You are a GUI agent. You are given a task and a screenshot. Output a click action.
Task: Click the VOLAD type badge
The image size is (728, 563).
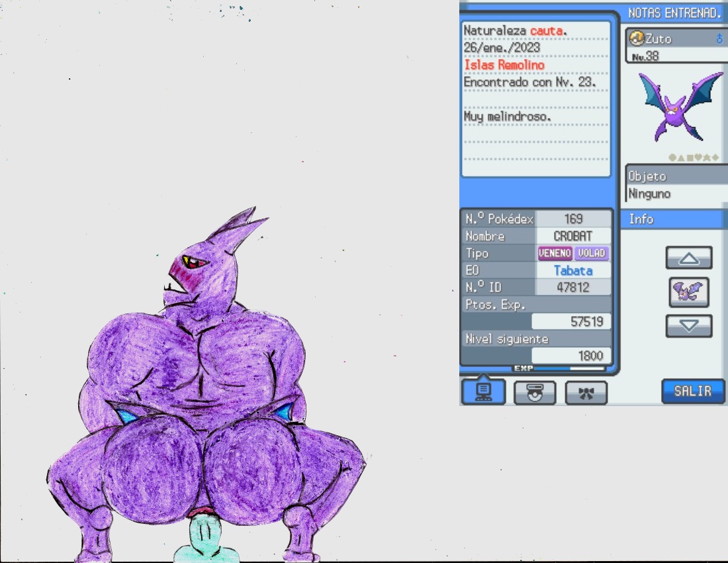coord(592,253)
